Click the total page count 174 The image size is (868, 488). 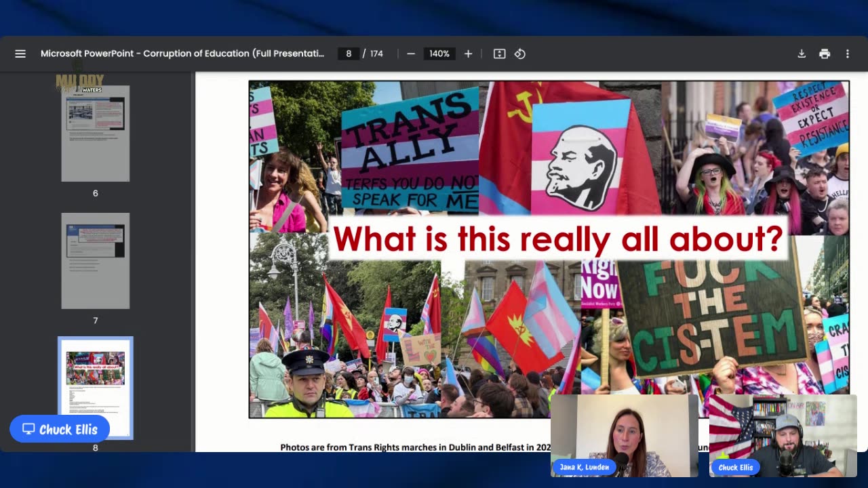point(376,54)
